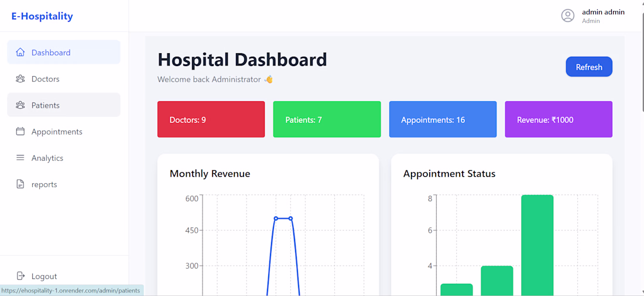Screen dimensions: 644x296
Task: Click Logout in the sidebar
Action: pos(64,276)
